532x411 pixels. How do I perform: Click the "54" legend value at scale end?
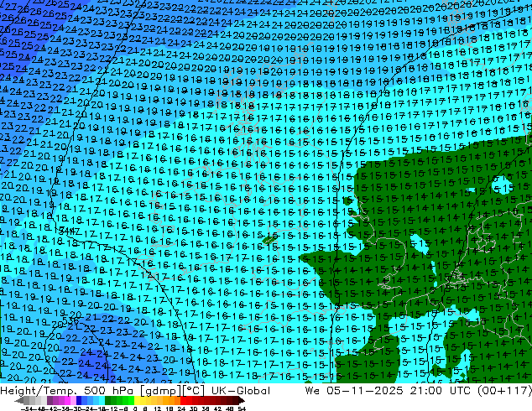point(242,409)
